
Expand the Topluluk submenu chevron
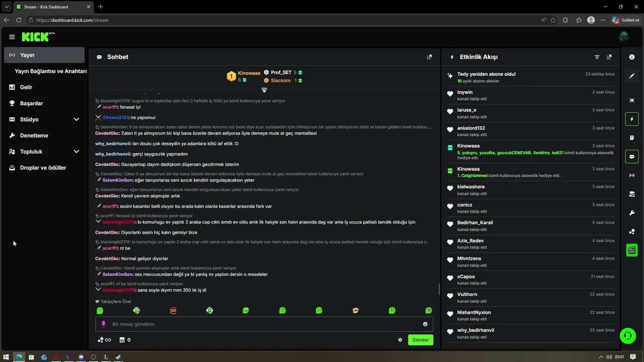pos(76,151)
